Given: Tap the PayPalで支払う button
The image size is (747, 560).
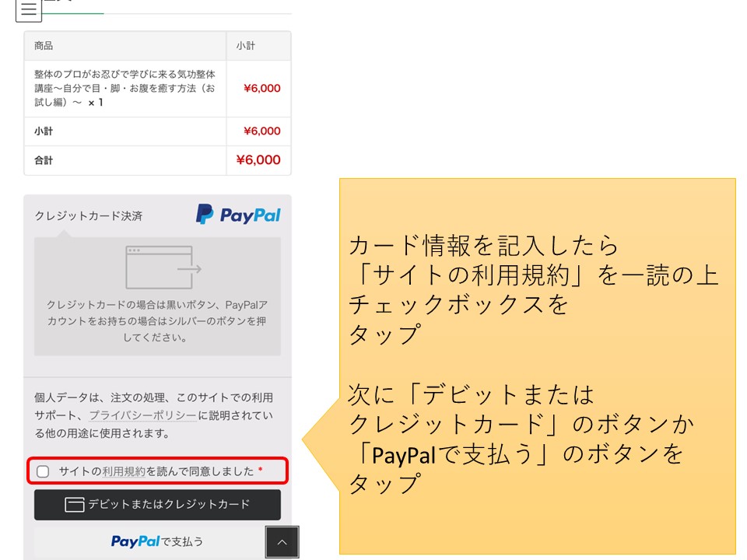Looking at the screenshot, I should click(x=157, y=542).
